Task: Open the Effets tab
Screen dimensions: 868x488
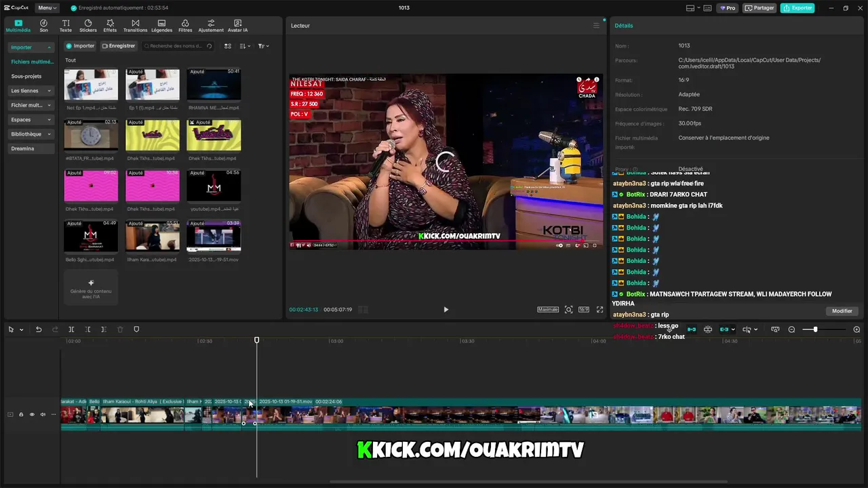Action: 110,26
